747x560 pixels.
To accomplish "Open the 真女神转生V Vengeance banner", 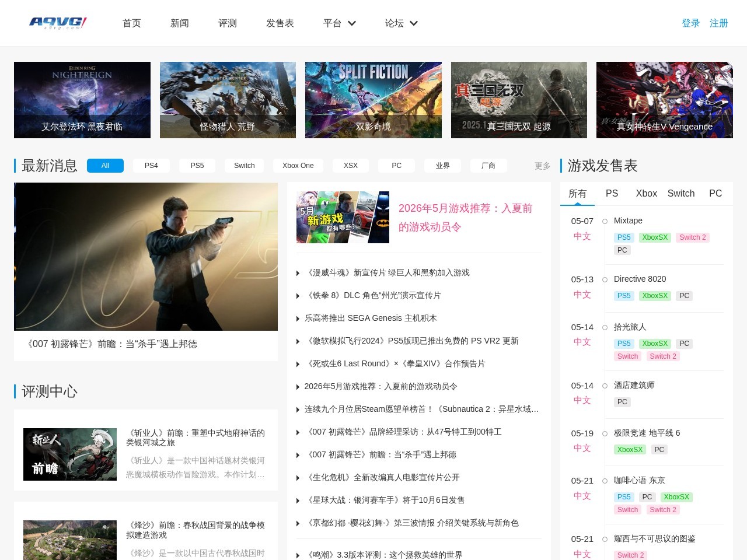I will point(665,100).
